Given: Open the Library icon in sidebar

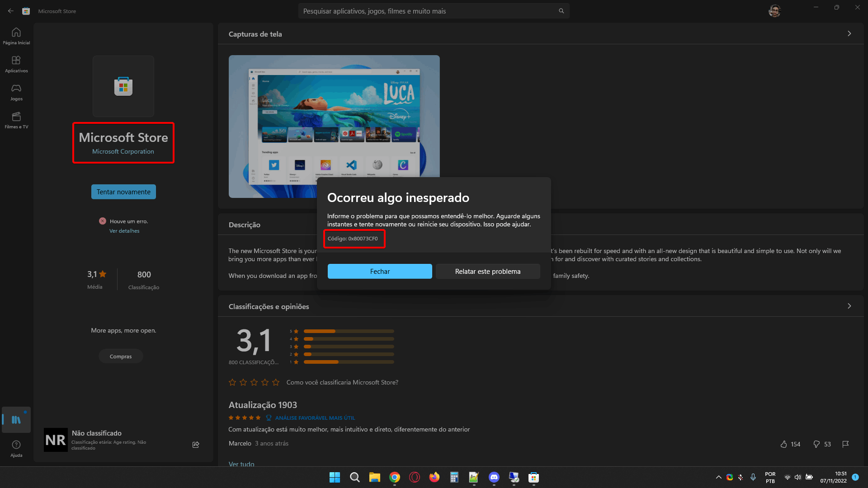Looking at the screenshot, I should 16,420.
